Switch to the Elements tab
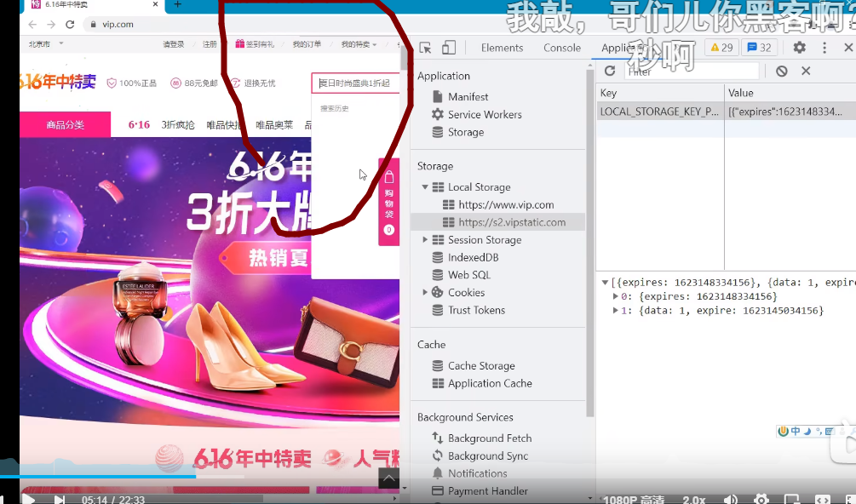The image size is (856, 504). [x=502, y=48]
